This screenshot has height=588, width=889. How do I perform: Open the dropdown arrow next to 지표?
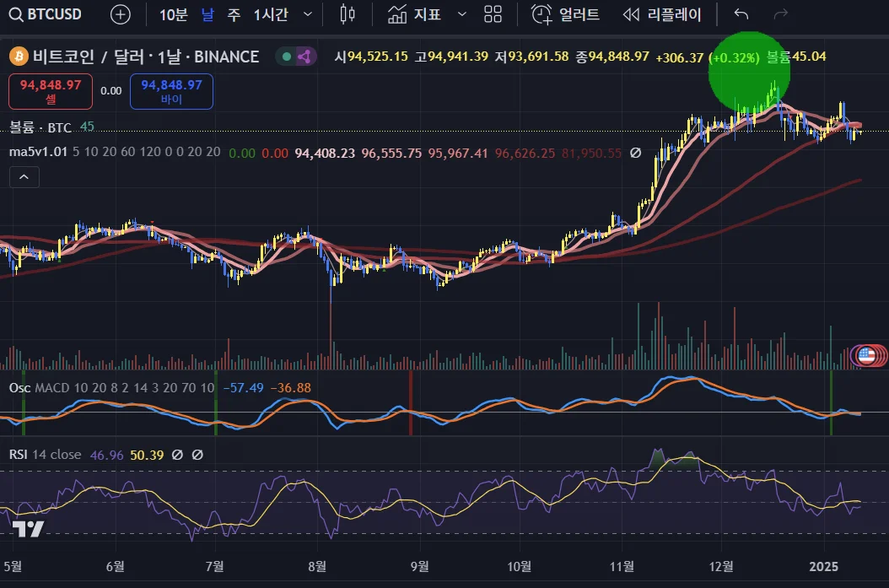[x=461, y=14]
